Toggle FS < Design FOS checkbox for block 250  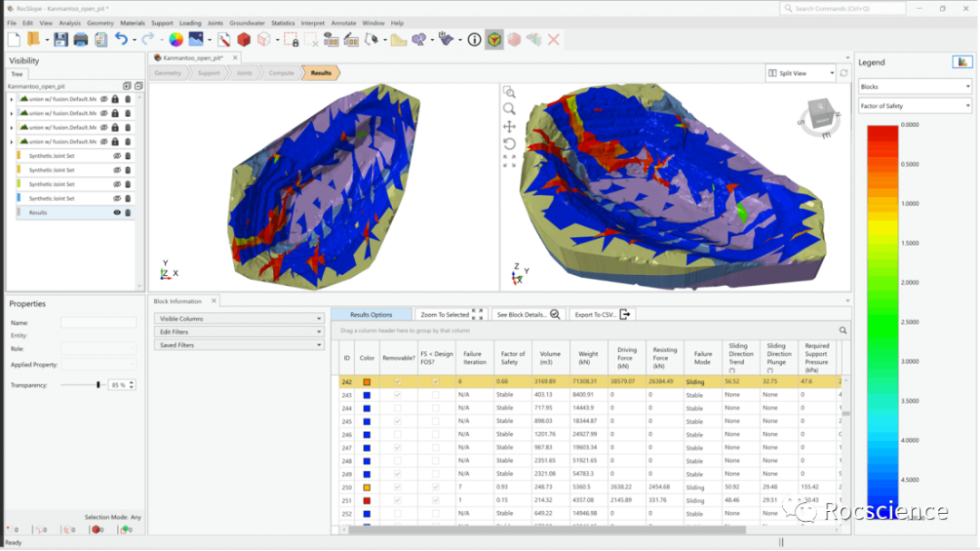pyautogui.click(x=436, y=487)
